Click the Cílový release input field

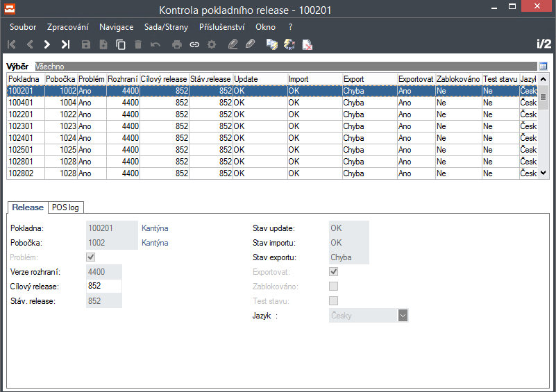(104, 286)
